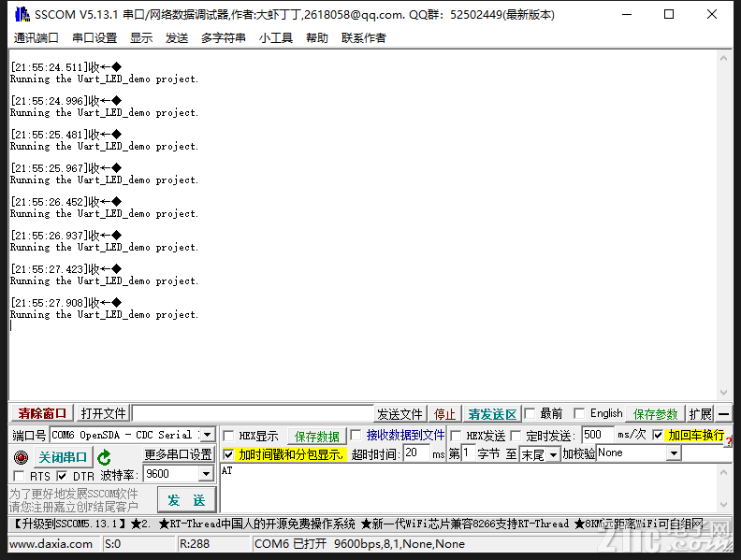Click the scrolling ad banner 升级到SSCOM5.13.1
741x560 pixels.
click(356, 524)
